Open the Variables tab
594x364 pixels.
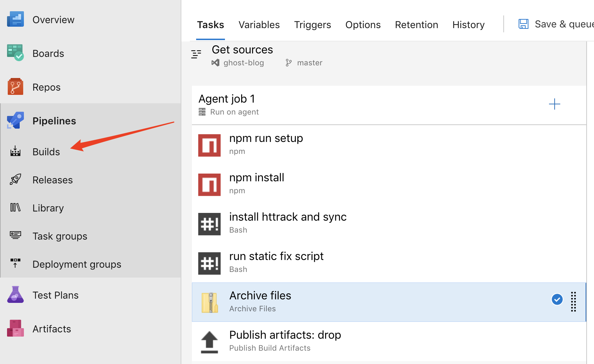[259, 25]
